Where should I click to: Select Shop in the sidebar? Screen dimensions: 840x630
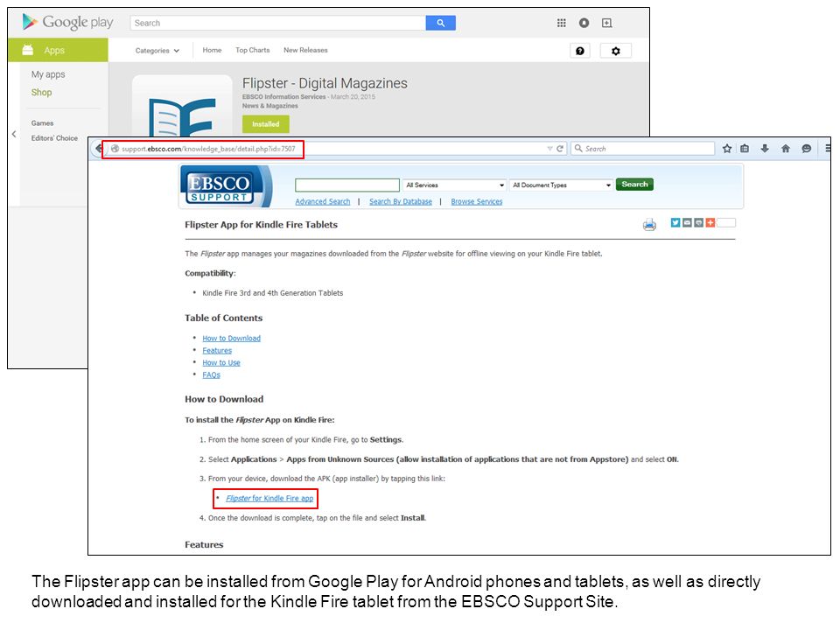41,92
